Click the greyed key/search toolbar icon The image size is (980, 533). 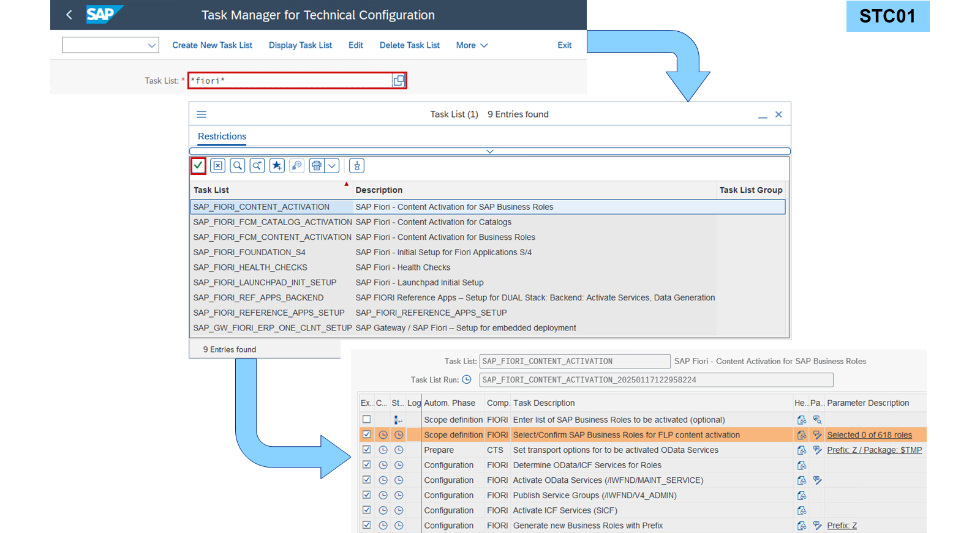tap(296, 165)
